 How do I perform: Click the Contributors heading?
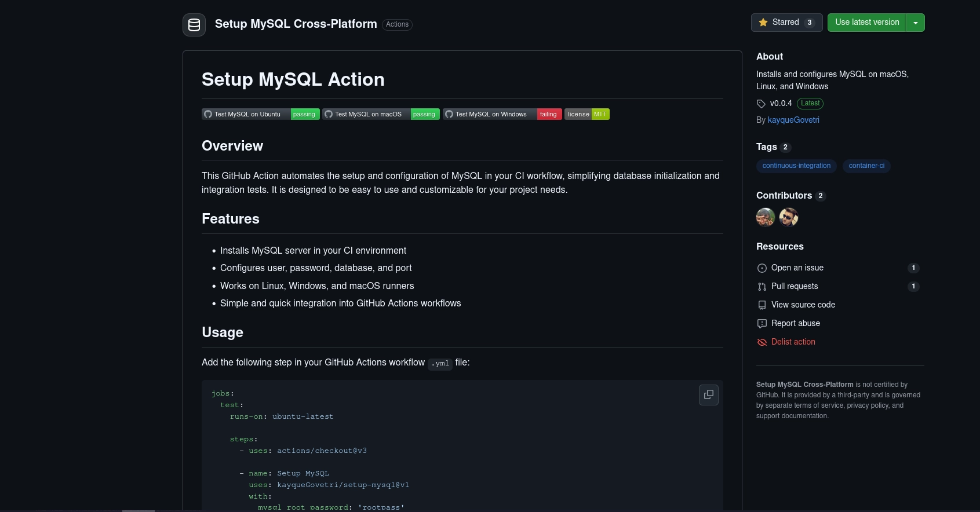[x=784, y=196]
